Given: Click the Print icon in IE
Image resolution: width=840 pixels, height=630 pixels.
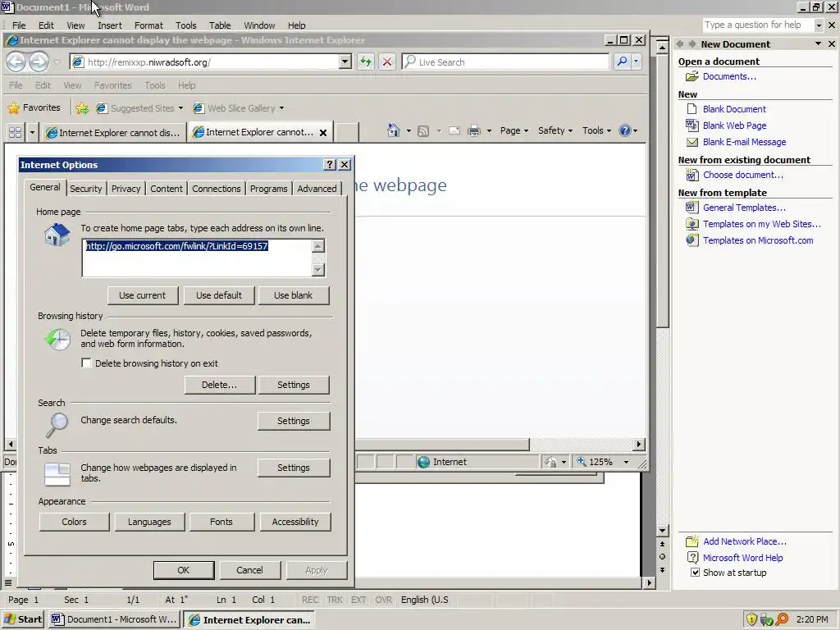Looking at the screenshot, I should pyautogui.click(x=474, y=130).
